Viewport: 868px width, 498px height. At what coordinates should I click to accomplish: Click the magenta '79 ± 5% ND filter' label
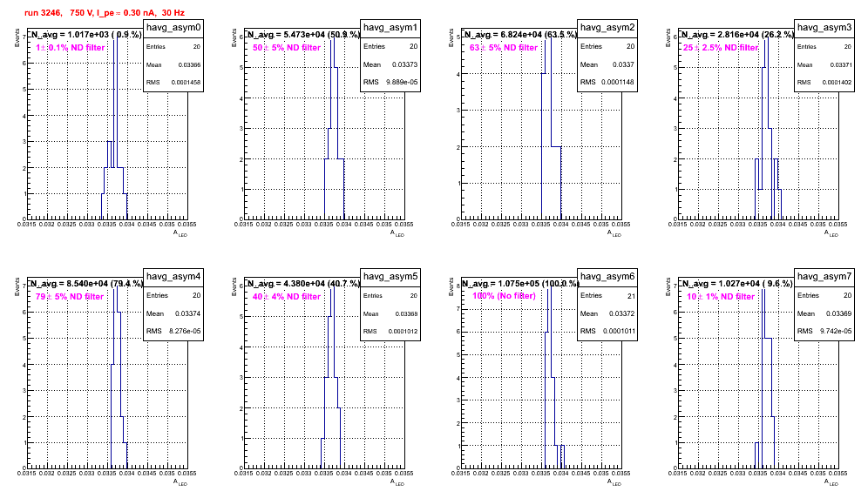pos(70,297)
